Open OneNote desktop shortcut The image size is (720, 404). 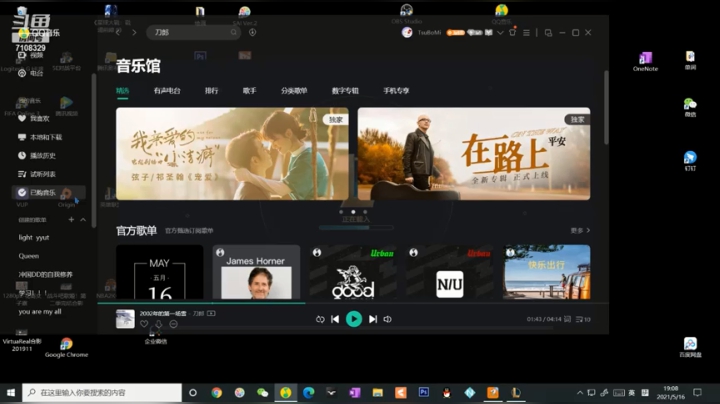point(645,62)
